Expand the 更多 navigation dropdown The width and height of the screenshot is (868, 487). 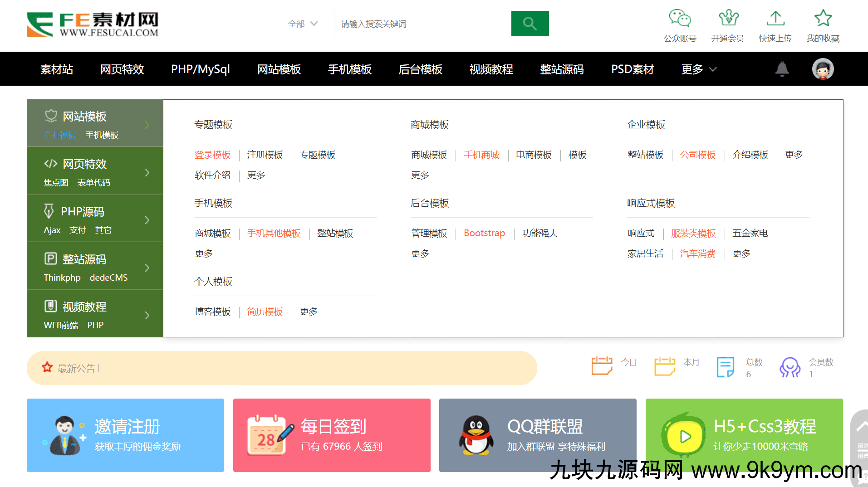tap(699, 69)
